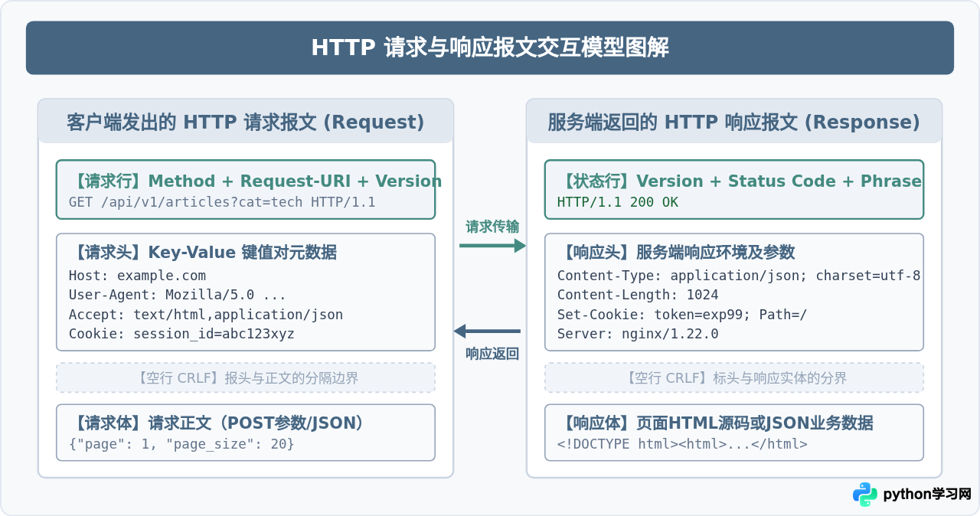The height and width of the screenshot is (516, 980).
Task: Select the '客户端发出的 HTTP 请求报文 (Request)' header
Action: pos(246,122)
